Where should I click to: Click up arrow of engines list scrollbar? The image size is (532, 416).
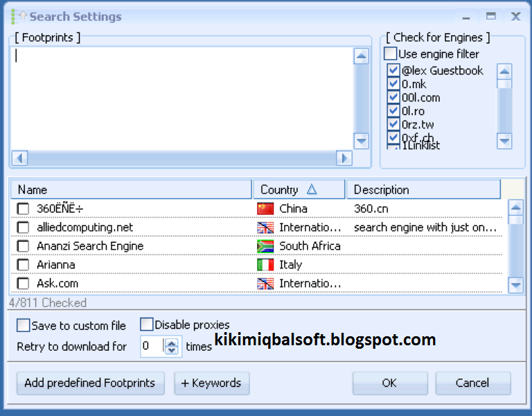pos(504,71)
